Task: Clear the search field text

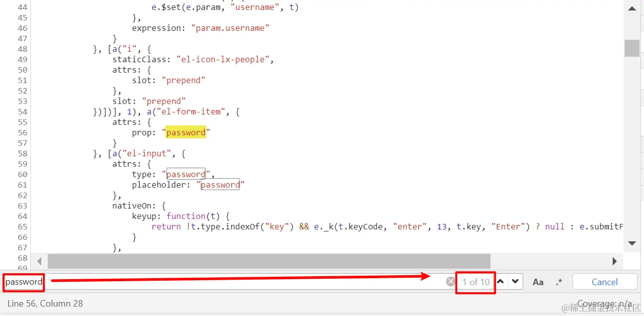Action: tap(450, 282)
